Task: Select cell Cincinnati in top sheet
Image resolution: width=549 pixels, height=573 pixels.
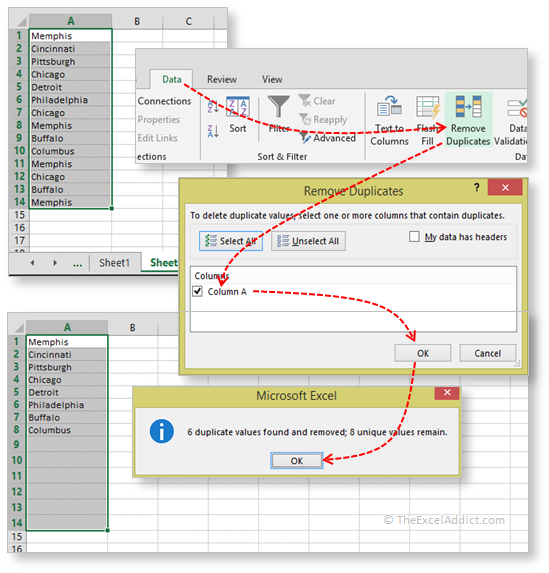Action: [x=70, y=49]
